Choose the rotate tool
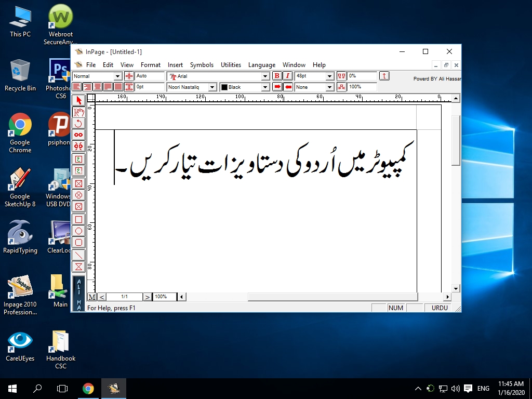This screenshot has width=532, height=399. click(78, 124)
